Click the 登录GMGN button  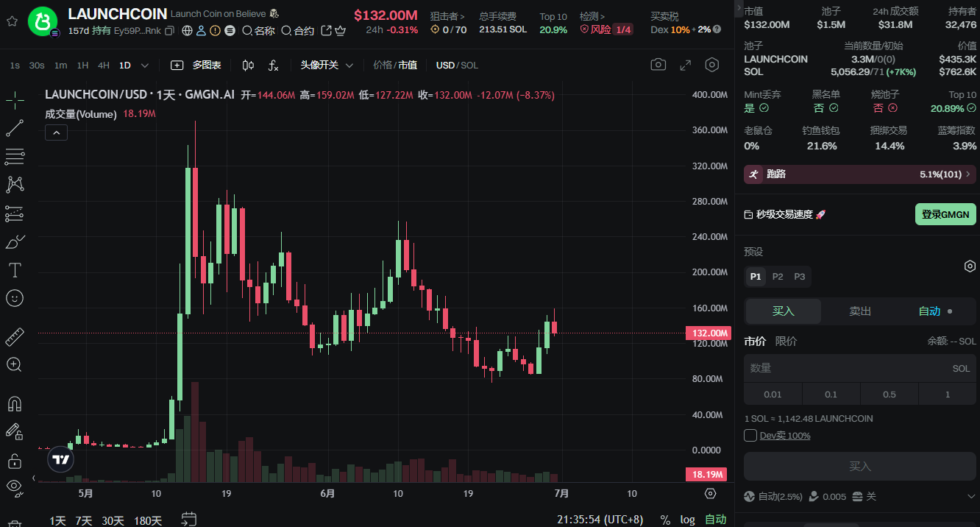[945, 214]
